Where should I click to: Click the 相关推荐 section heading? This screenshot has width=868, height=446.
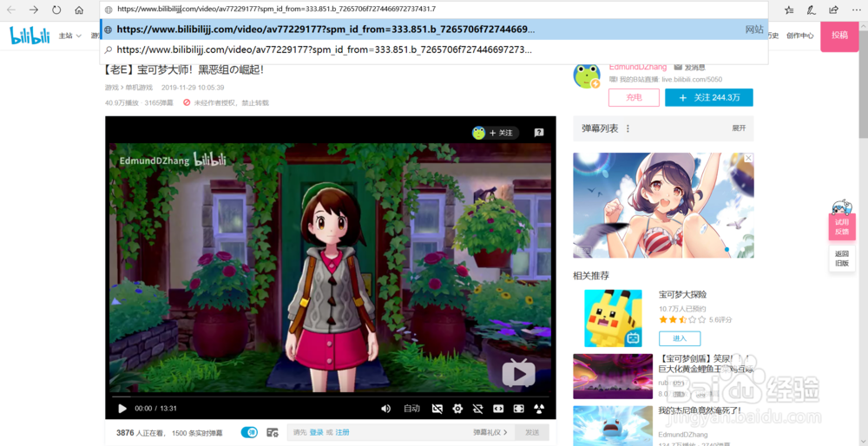coord(590,275)
